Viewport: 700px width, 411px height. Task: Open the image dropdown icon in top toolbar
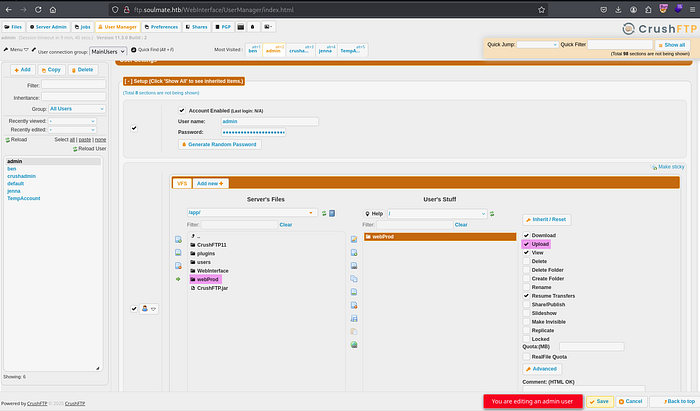267,27
